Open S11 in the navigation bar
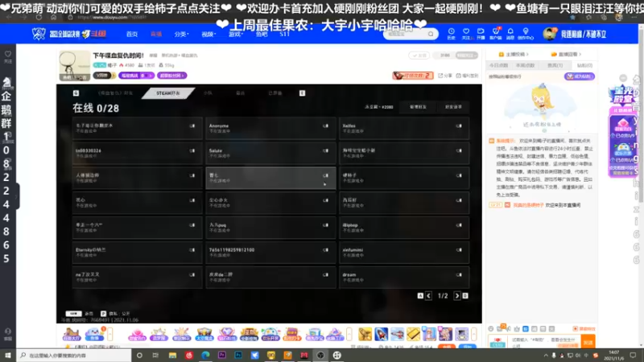This screenshot has width=644, height=362. point(285,35)
